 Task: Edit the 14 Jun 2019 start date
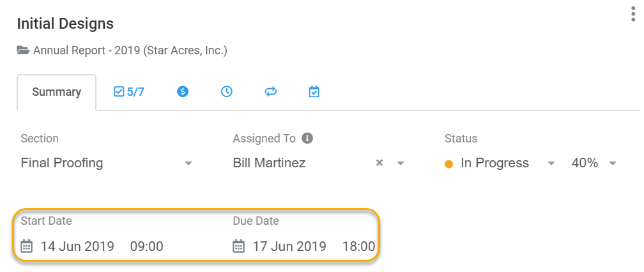77,246
